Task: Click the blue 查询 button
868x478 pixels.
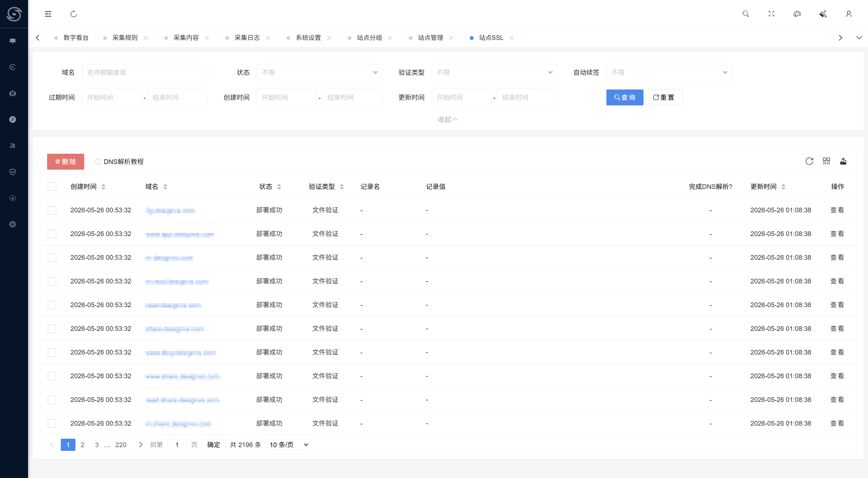Action: [x=625, y=97]
